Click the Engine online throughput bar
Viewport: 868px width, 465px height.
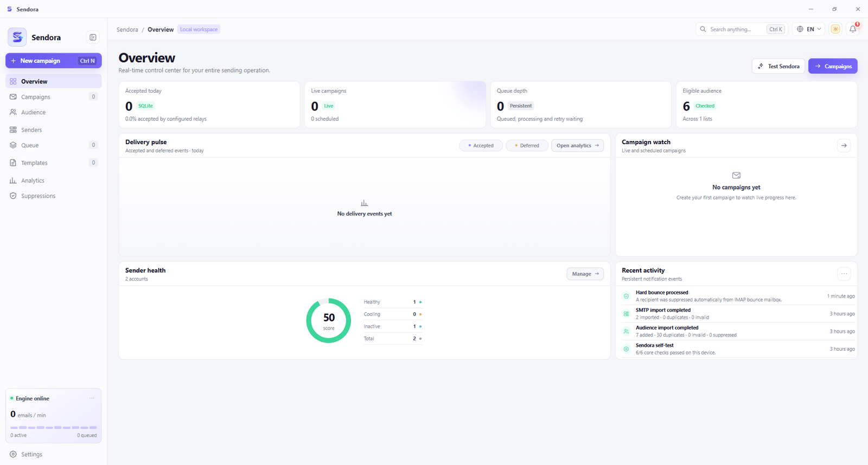pos(54,428)
